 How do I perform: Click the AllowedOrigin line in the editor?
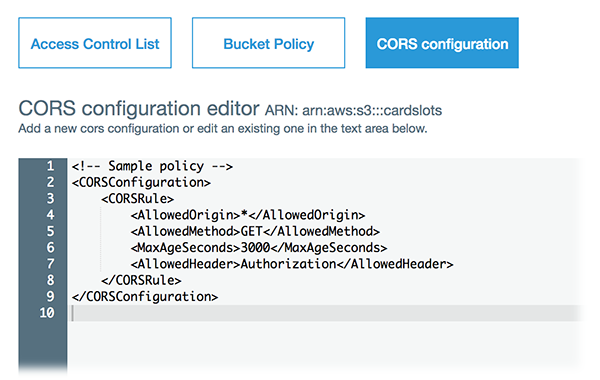248,215
